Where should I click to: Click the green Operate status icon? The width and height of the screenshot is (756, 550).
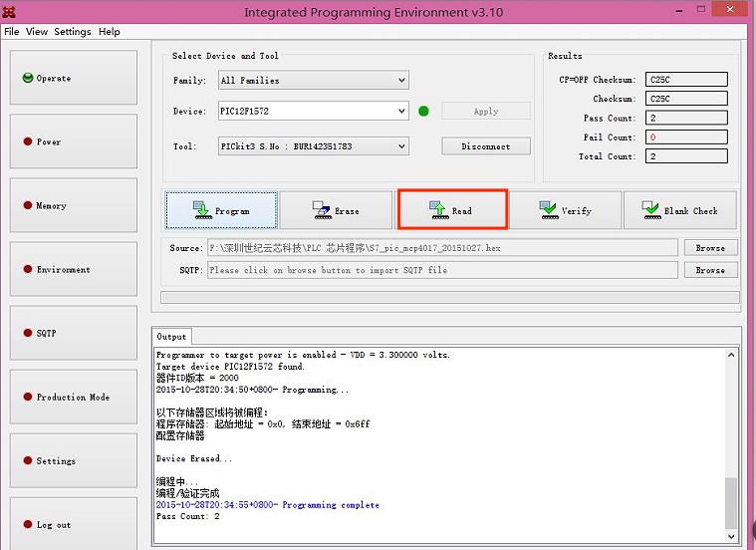pyautogui.click(x=28, y=78)
